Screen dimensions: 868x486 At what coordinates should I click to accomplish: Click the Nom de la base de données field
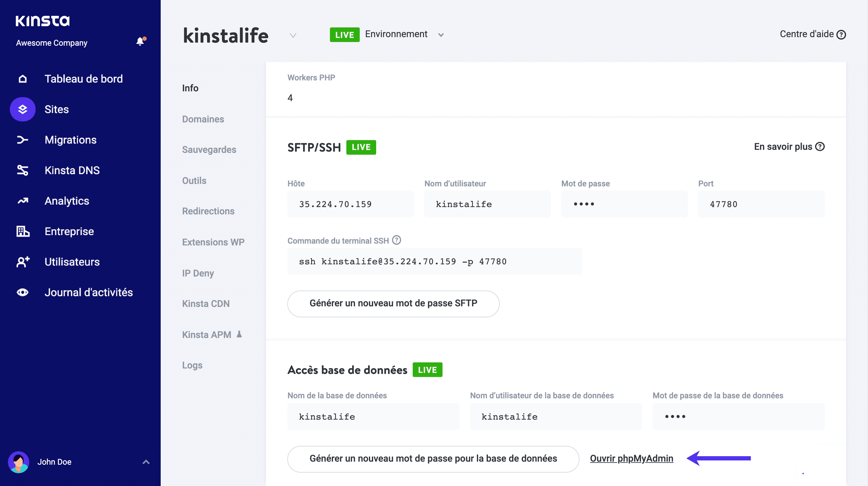click(x=373, y=417)
